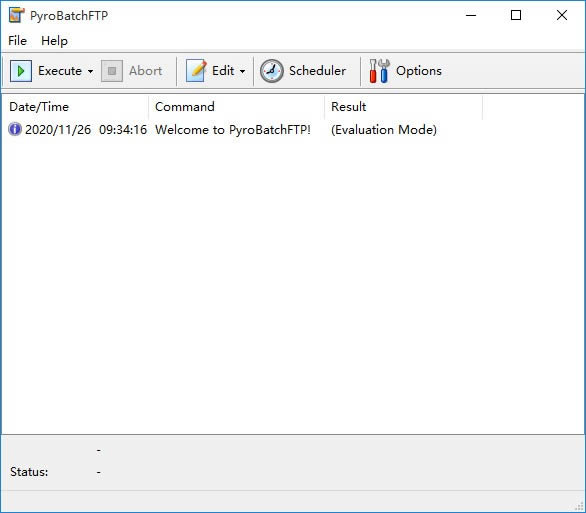
Task: Click the blue info icon in log row
Action: click(15, 129)
